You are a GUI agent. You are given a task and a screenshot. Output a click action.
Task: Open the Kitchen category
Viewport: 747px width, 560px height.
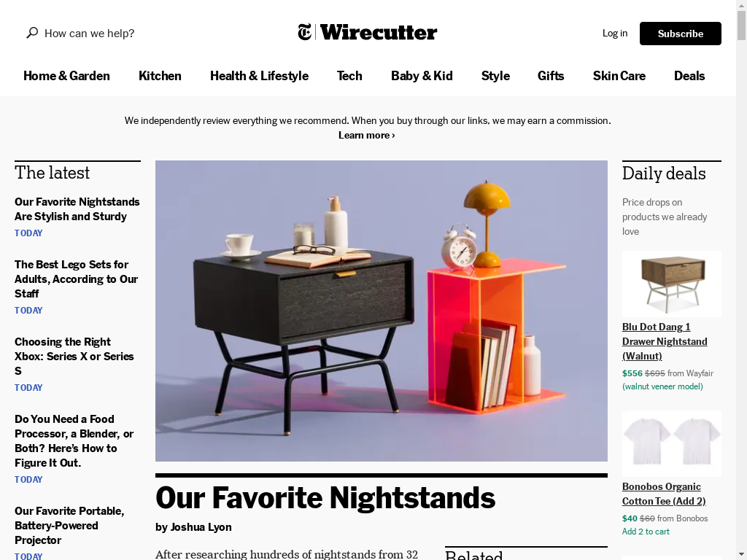tap(160, 76)
